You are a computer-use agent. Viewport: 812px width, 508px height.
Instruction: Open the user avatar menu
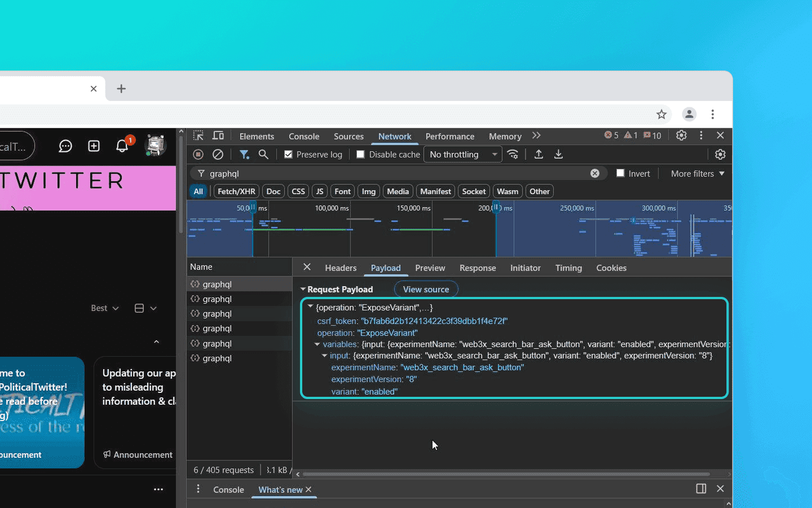coord(155,146)
